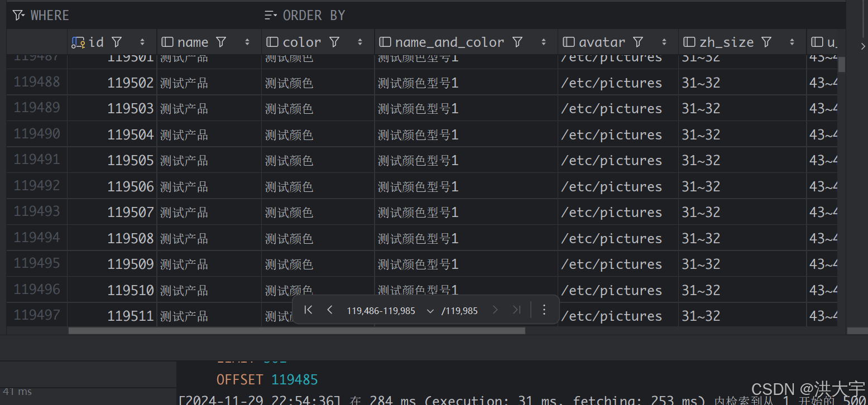Viewport: 868px width, 405px height.
Task: Click the name_and_color column type icon
Action: (x=385, y=42)
